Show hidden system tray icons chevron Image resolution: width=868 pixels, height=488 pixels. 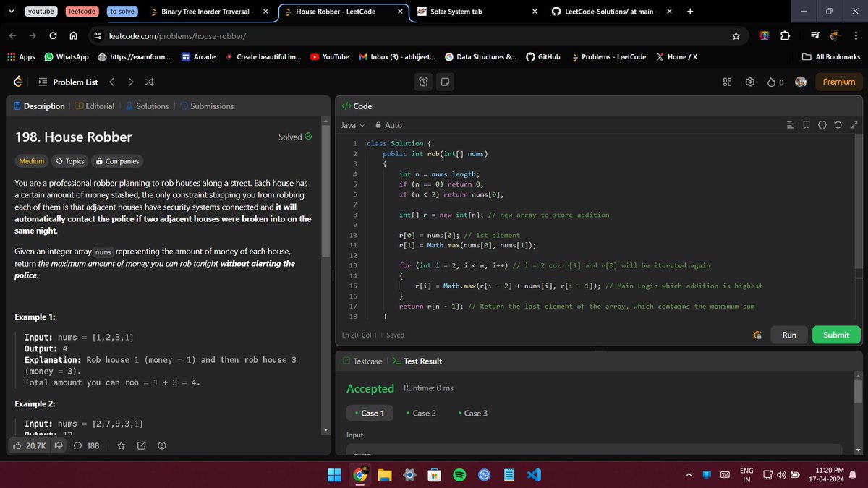click(689, 475)
